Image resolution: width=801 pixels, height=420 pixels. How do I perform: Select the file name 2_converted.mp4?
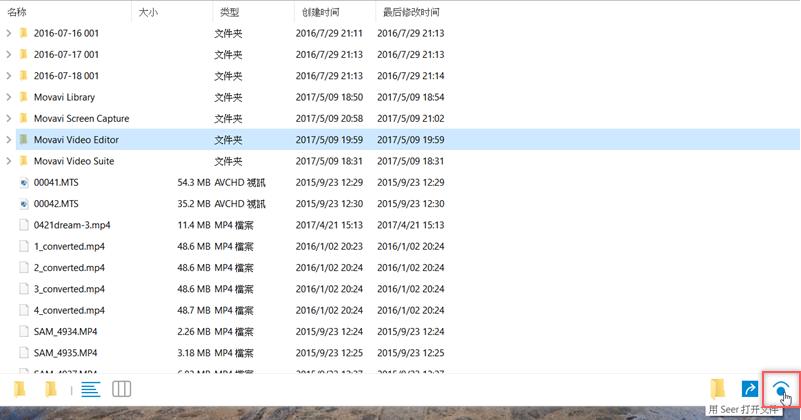[69, 268]
